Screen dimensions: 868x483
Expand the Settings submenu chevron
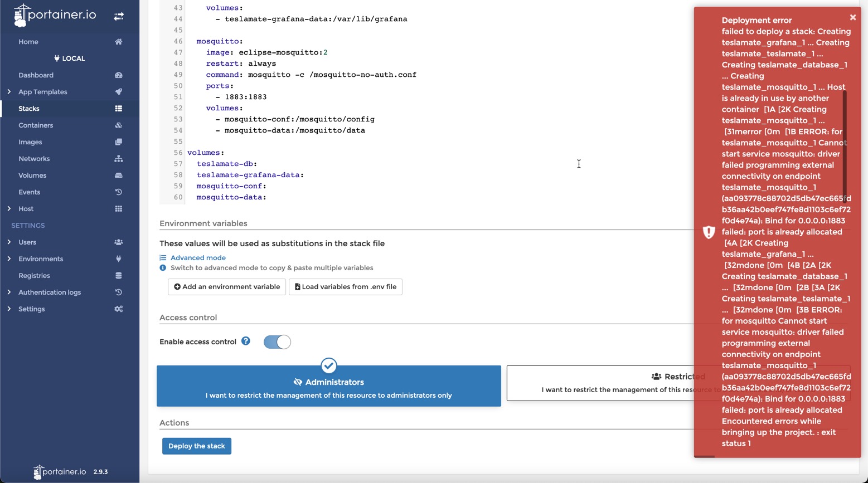tap(9, 309)
